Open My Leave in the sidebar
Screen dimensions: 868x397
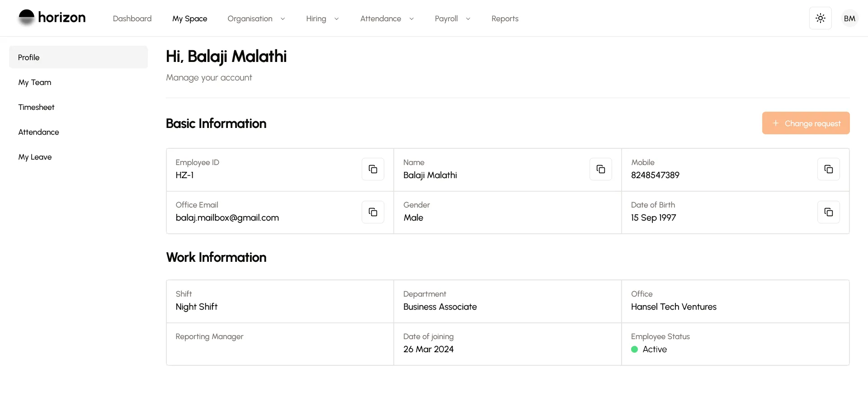pos(78,157)
